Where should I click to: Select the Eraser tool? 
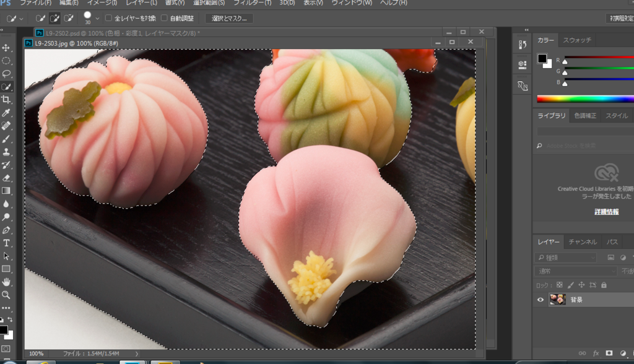pos(6,178)
